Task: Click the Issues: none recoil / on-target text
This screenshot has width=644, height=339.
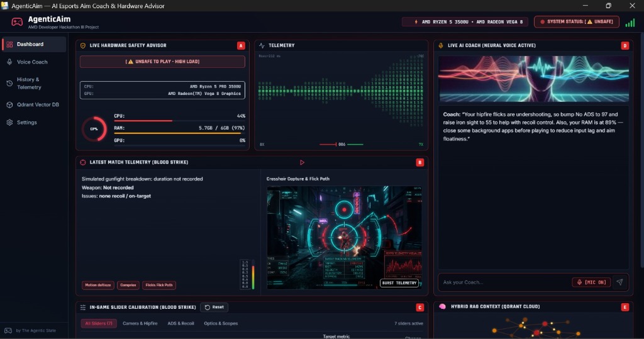Action: pos(116,196)
